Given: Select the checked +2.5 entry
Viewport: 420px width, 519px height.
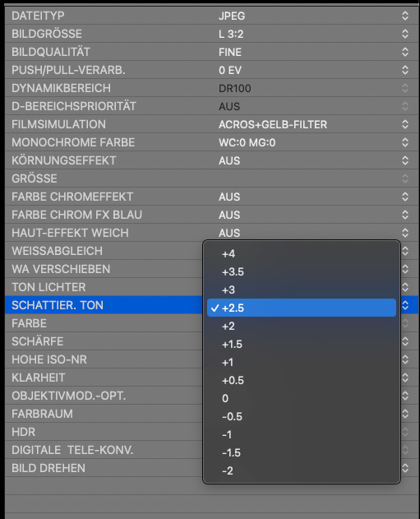Looking at the screenshot, I should pos(302,308).
